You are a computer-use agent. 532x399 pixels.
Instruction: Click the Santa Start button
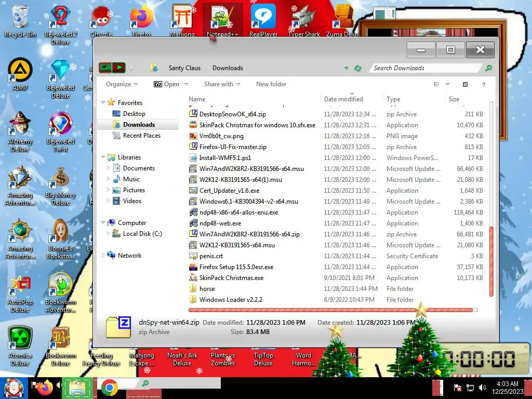(x=14, y=388)
